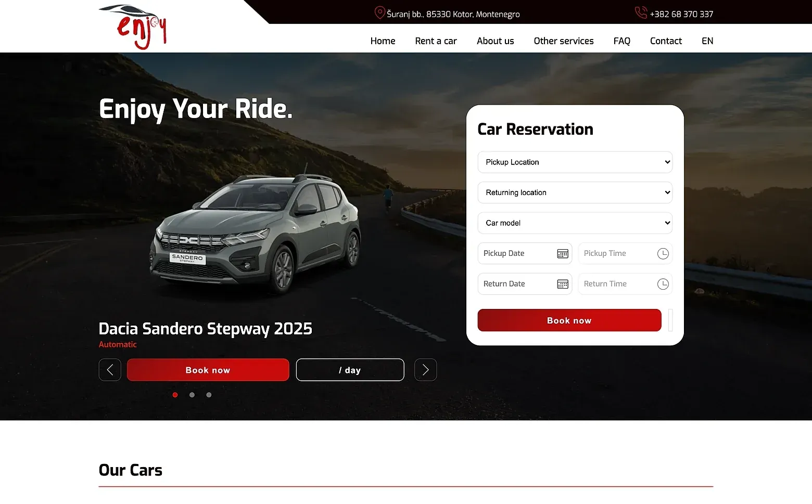Open the EN language selector
Image resolution: width=812 pixels, height=504 pixels.
coord(707,41)
